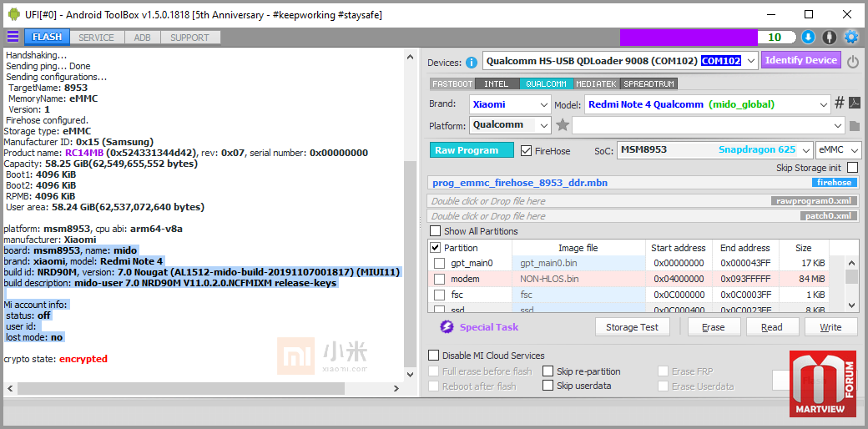Screen dimensions: 868x429
Task: Click the rawprogram0.xml file drop field
Action: [x=643, y=201]
